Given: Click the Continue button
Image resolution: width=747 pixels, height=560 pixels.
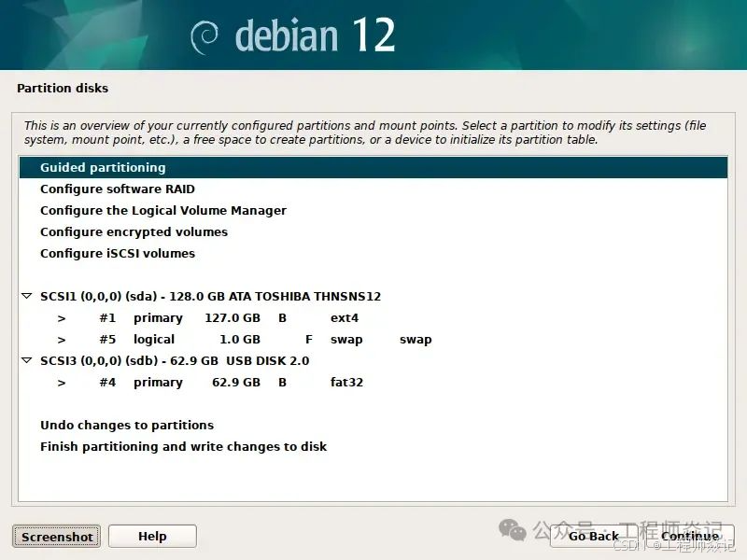Looking at the screenshot, I should click(690, 536).
